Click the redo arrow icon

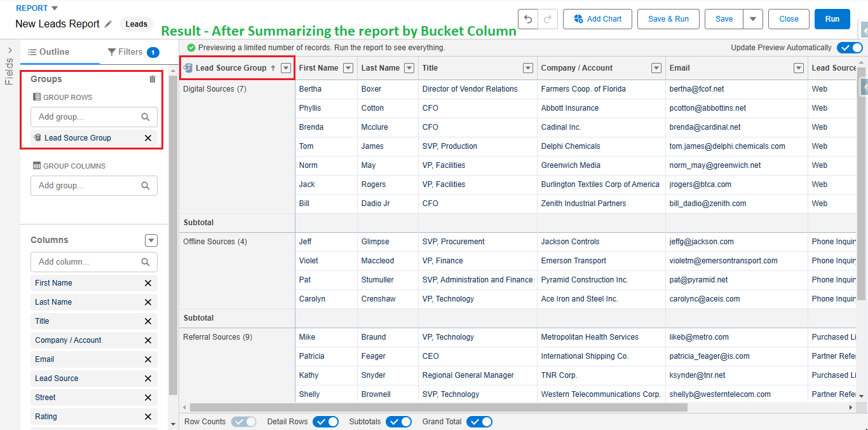click(547, 19)
